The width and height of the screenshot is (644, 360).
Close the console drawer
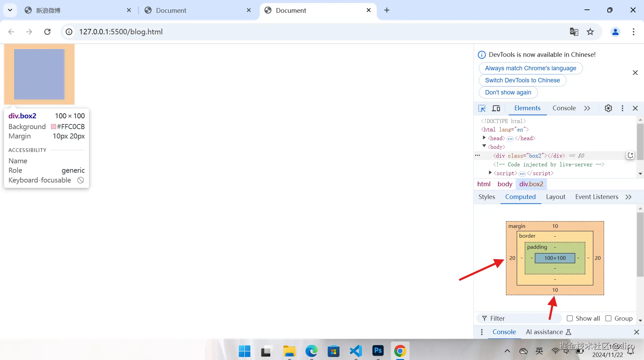coord(636,332)
